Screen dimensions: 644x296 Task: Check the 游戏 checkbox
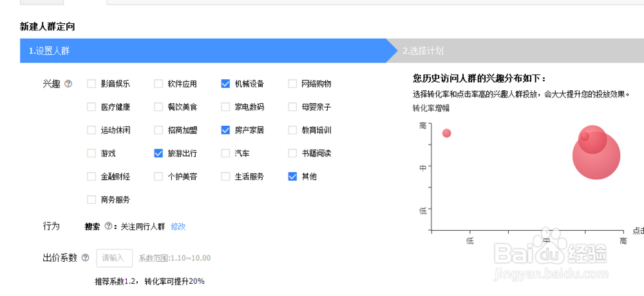click(91, 153)
